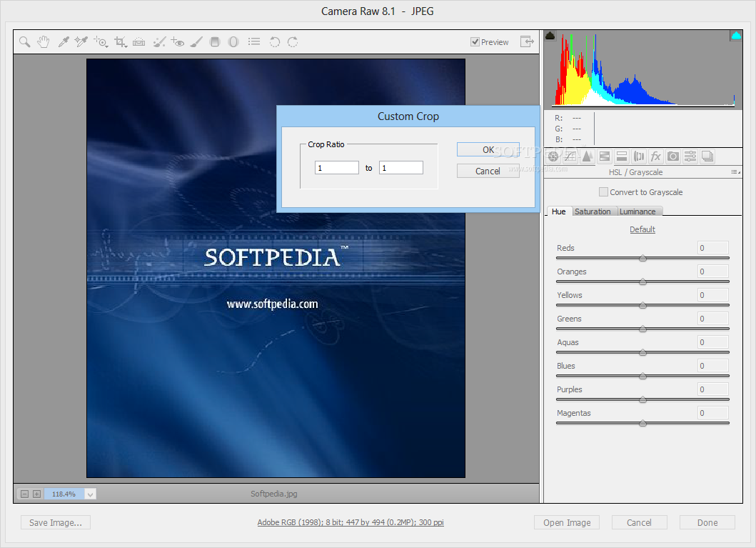Toggle shadow clipping warning in histogram
This screenshot has width=756, height=548.
[550, 36]
